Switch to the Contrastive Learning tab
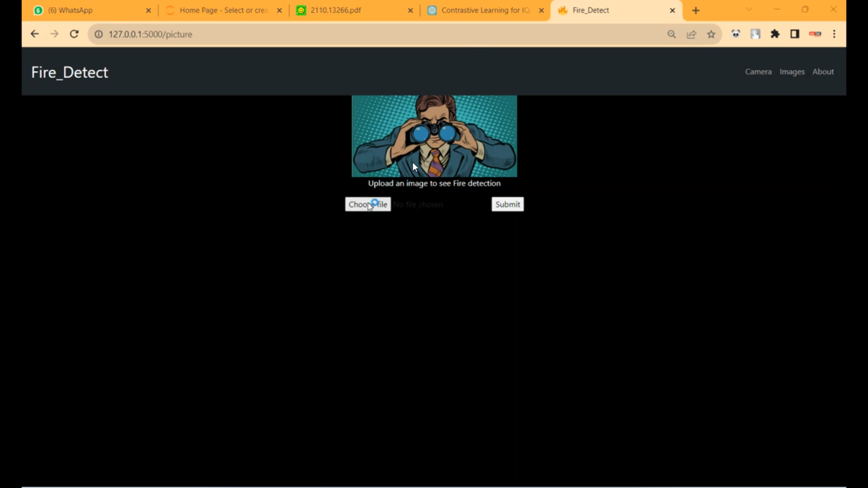Screen dimensions: 868x488 tap(485, 10)
